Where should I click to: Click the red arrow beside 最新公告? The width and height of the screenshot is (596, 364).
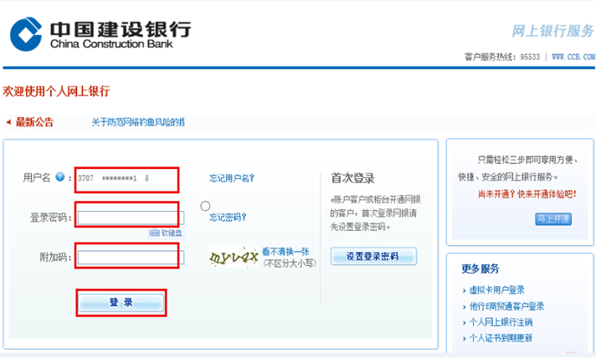[x=8, y=122]
